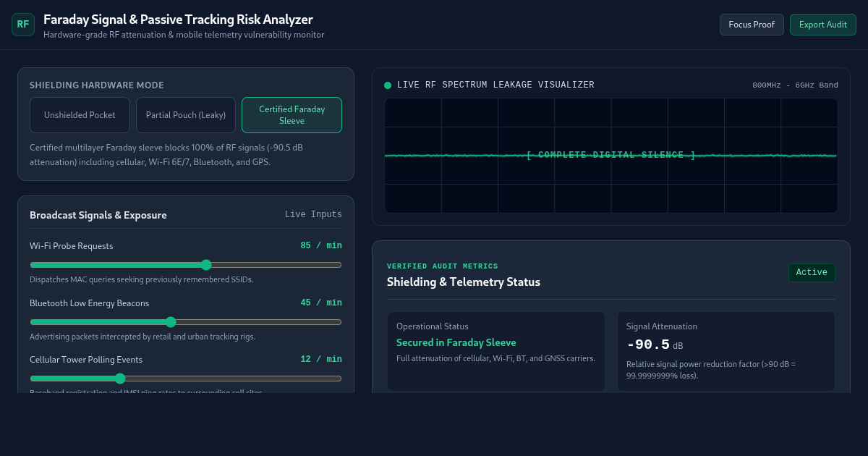Click the "Live Inputs" label

coord(313,215)
